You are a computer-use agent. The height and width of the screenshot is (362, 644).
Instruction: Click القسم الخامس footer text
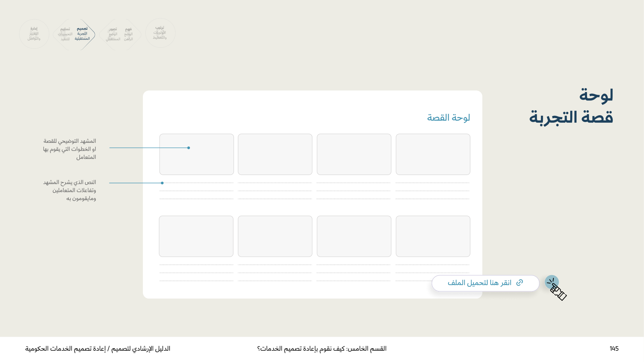point(322,349)
